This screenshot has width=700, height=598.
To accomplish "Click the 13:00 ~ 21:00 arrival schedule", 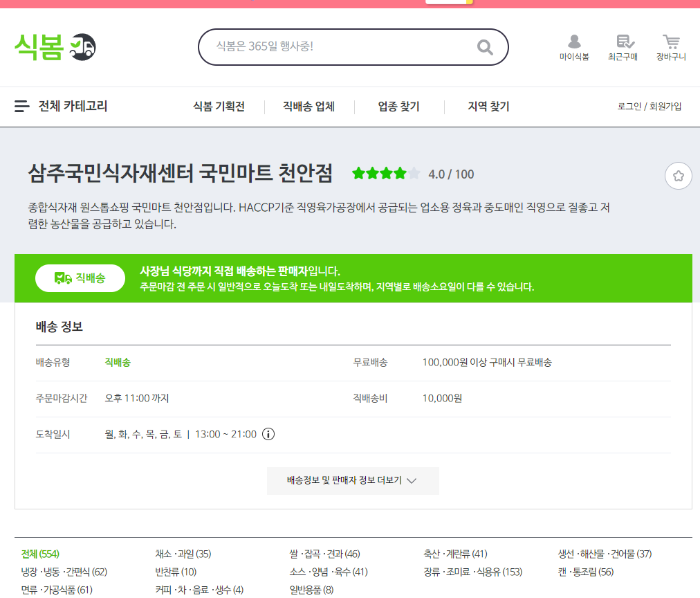I will 225,434.
